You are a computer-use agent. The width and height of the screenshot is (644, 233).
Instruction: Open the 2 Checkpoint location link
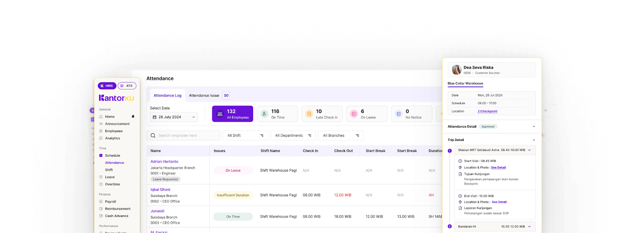click(x=487, y=111)
